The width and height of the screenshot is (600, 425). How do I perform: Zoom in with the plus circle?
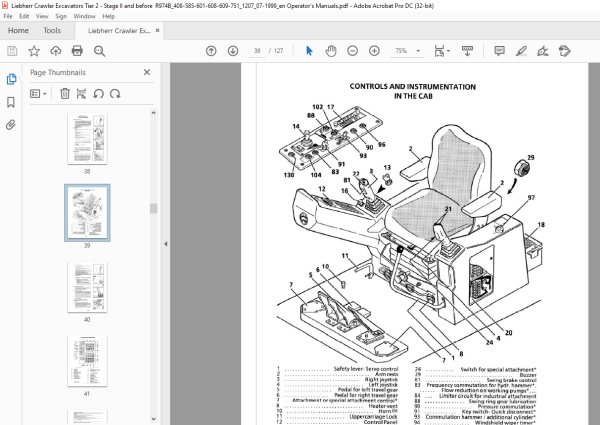click(374, 51)
